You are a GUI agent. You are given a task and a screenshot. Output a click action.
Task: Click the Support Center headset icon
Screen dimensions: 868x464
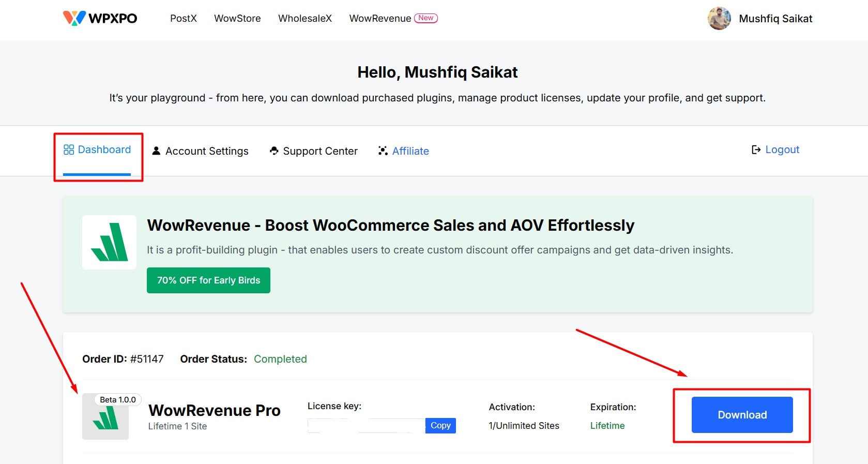[274, 151]
